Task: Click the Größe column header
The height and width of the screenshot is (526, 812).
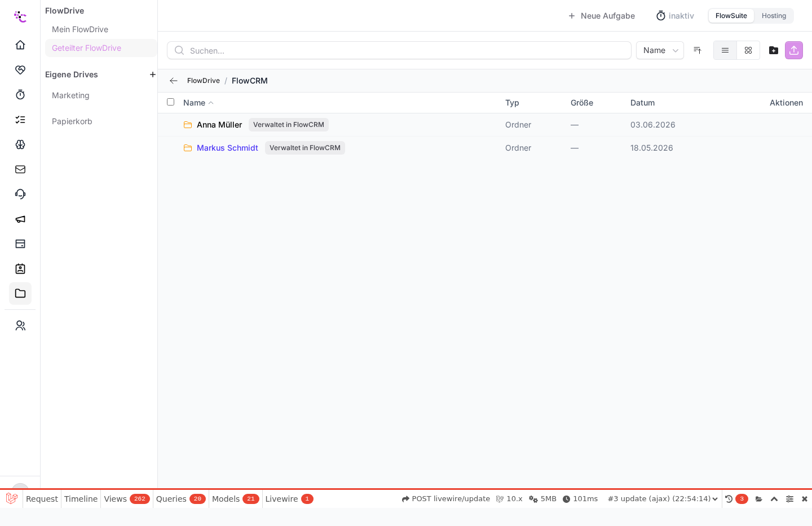Action: 582,103
